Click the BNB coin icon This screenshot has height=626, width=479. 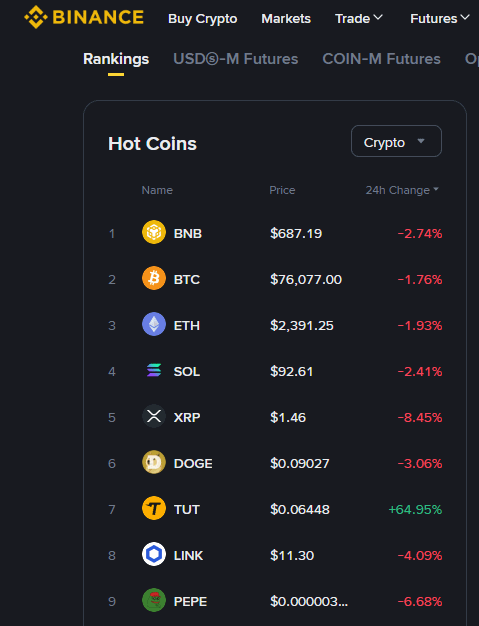[154, 232]
